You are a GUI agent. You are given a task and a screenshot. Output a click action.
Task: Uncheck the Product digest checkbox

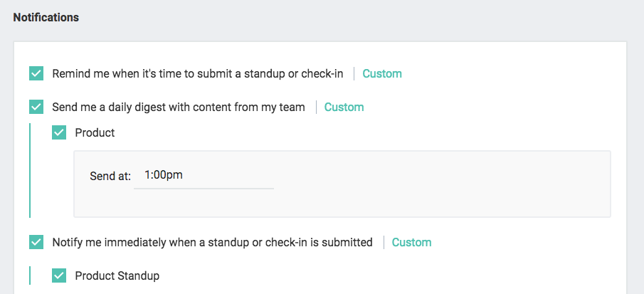point(59,132)
